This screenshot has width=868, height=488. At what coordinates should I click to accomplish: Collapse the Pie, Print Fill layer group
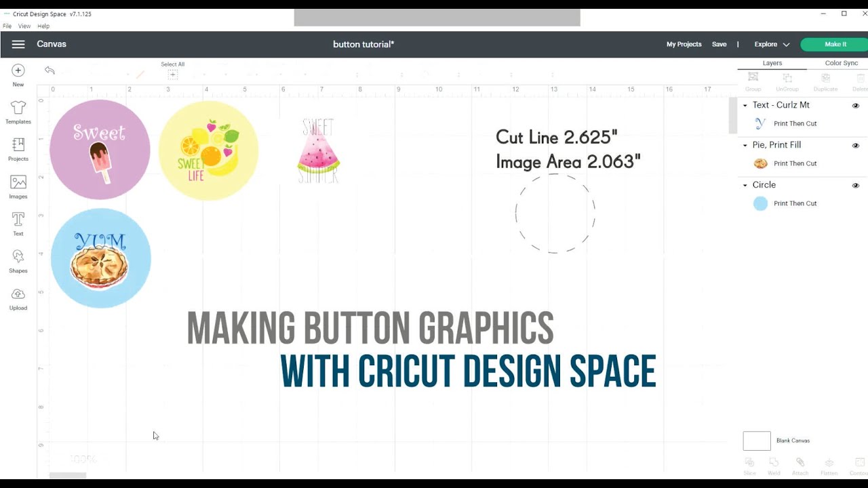click(x=745, y=145)
